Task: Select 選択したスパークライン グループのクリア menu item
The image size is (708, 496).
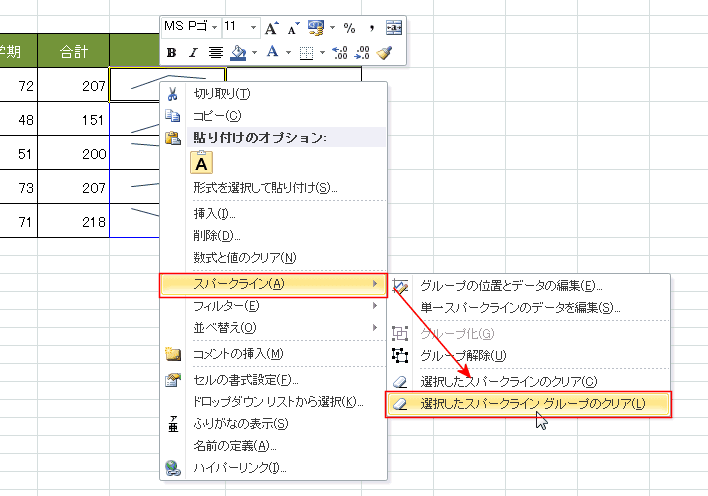Action: click(x=532, y=404)
